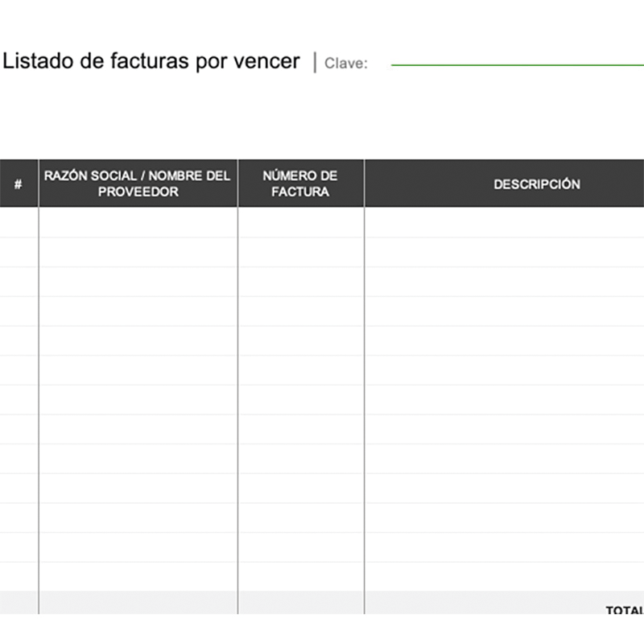644x644 pixels.
Task: Select the "Número de Factura" column header
Action: click(x=300, y=184)
